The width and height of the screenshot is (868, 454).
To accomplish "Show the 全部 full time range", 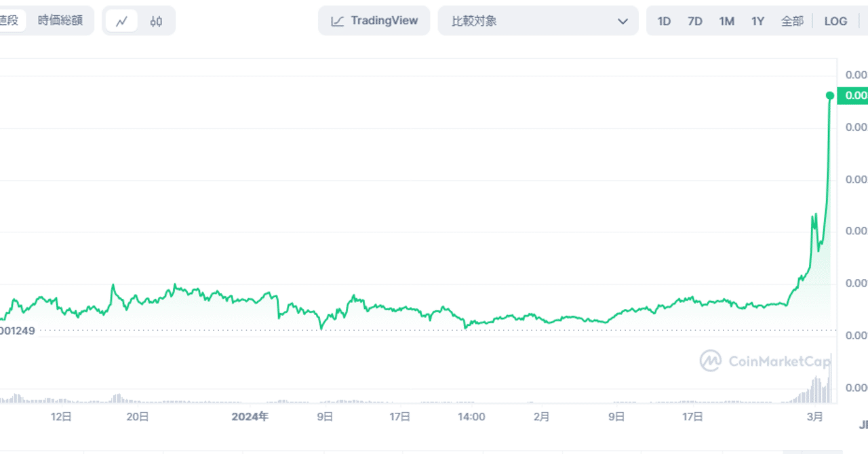I will (x=792, y=21).
